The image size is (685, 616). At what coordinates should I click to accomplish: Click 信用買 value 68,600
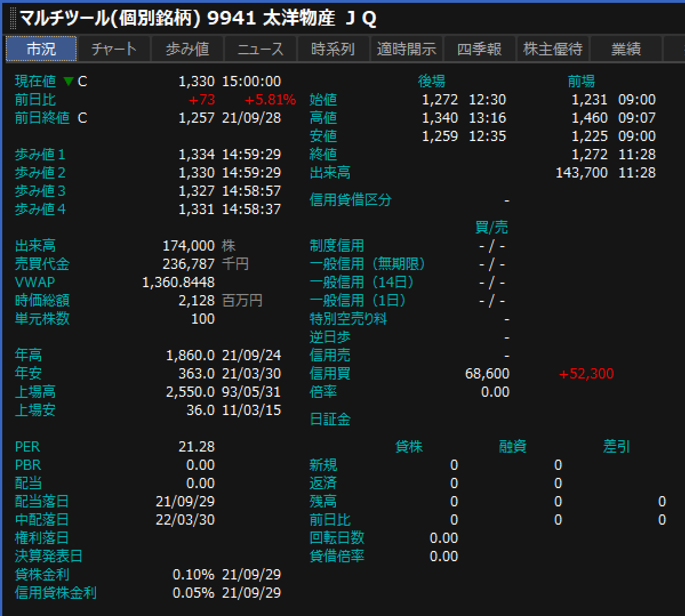point(487,374)
